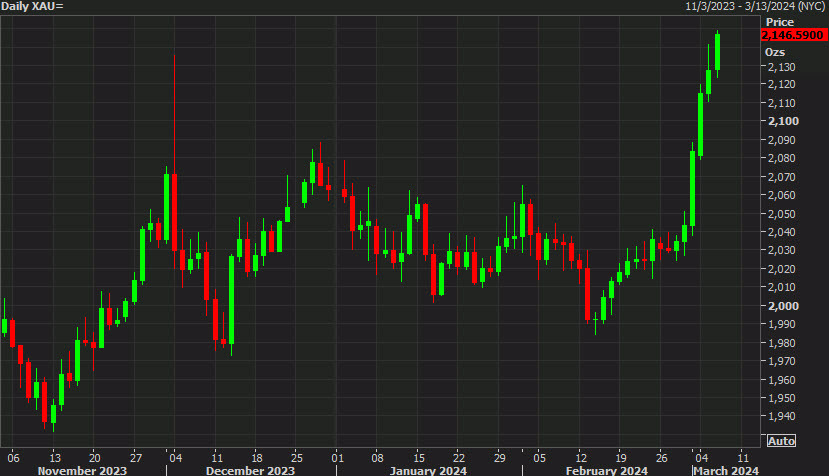
Task: Click the February 2024 month label
Action: (607, 470)
